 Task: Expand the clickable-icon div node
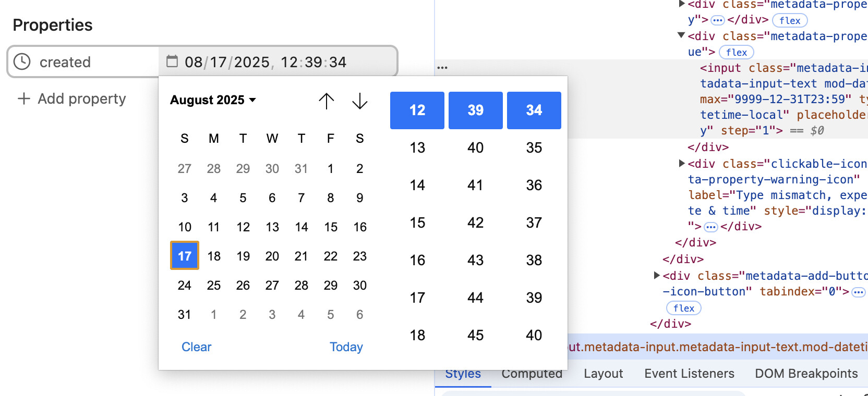pyautogui.click(x=682, y=164)
